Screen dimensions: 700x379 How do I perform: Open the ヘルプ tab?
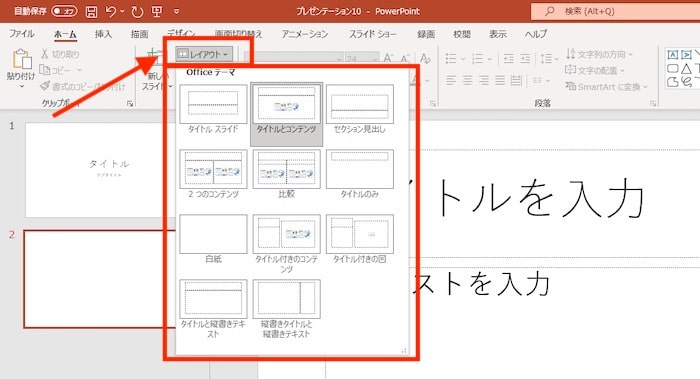pos(535,34)
